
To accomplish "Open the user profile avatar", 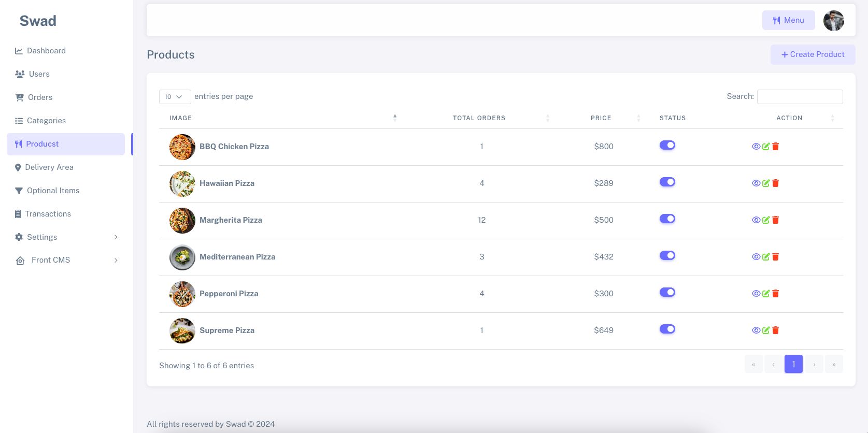I will tap(833, 21).
